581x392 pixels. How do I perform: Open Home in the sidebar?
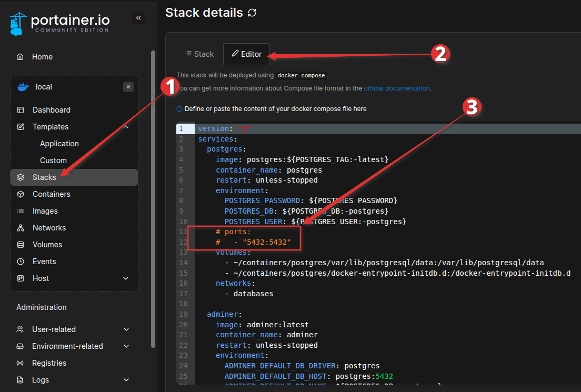point(42,57)
